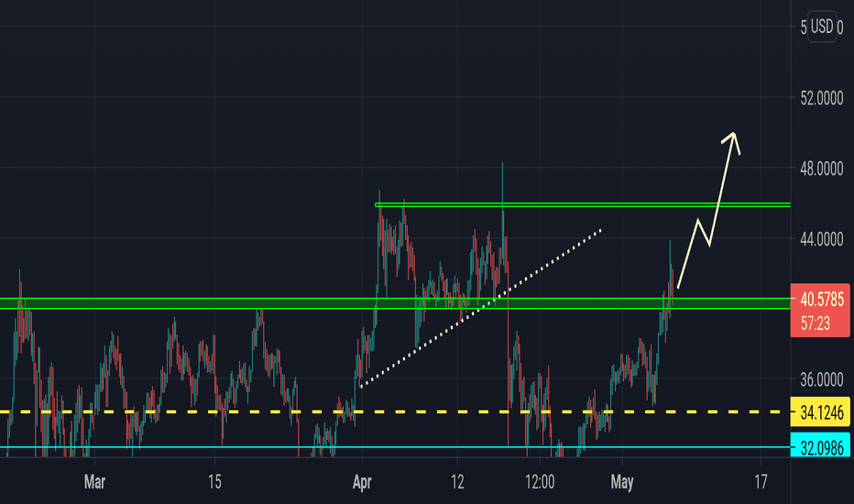Viewport: 854px width, 504px height.
Task: Click the 15 date label on time axis
Action: point(214,482)
